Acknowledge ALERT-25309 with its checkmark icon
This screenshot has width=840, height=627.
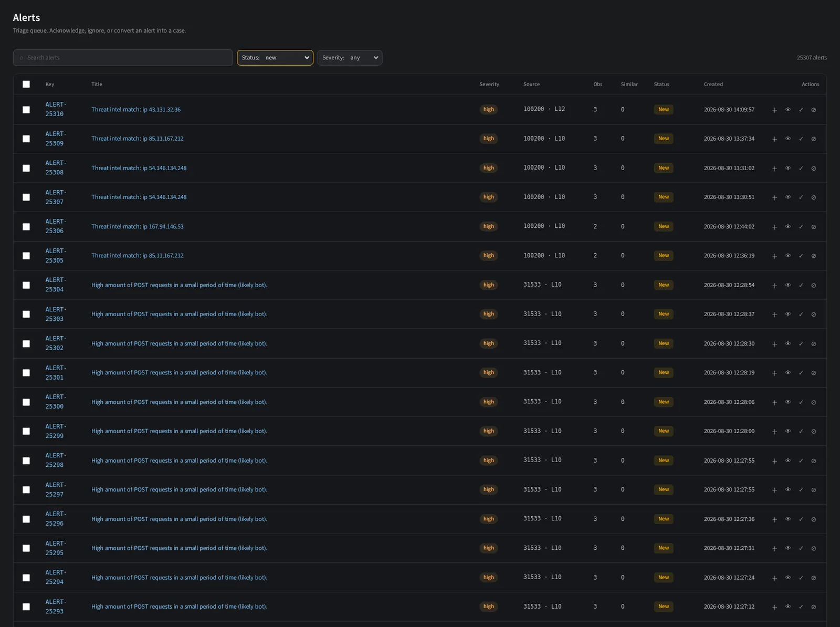(x=801, y=139)
